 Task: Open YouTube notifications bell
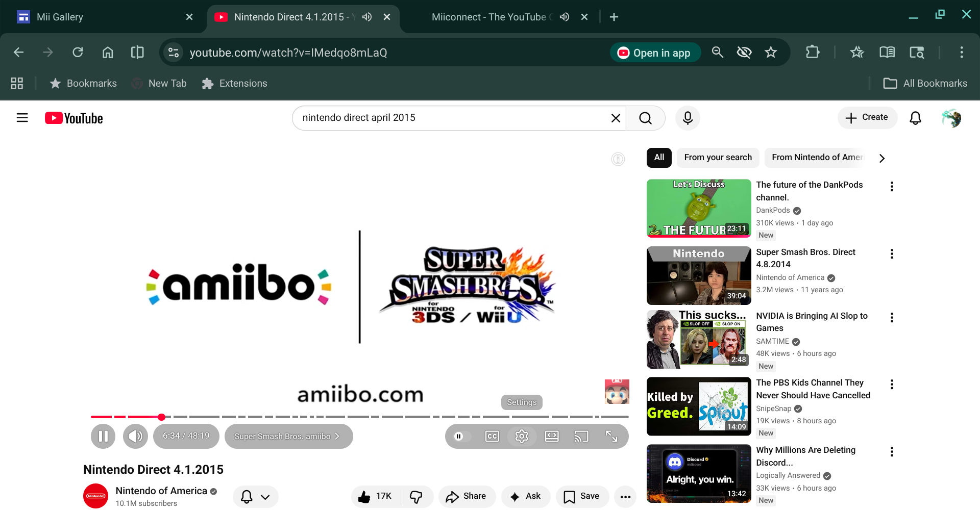916,118
